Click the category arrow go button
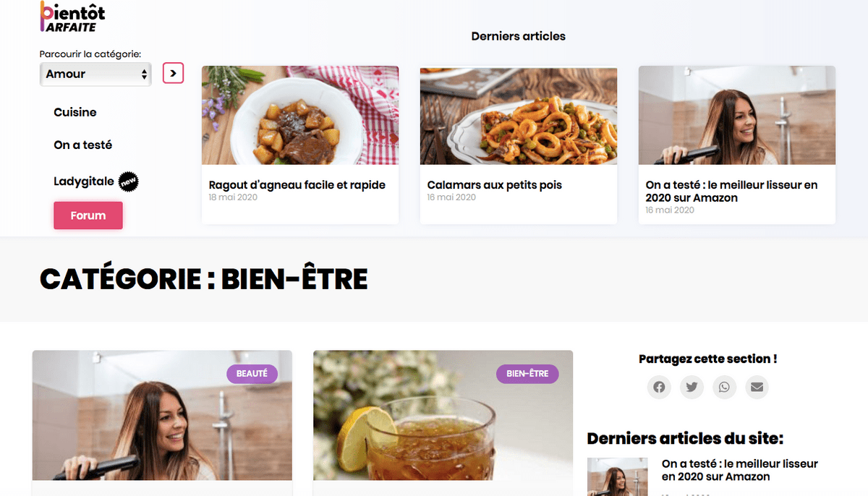This screenshot has height=496, width=868. coord(174,73)
